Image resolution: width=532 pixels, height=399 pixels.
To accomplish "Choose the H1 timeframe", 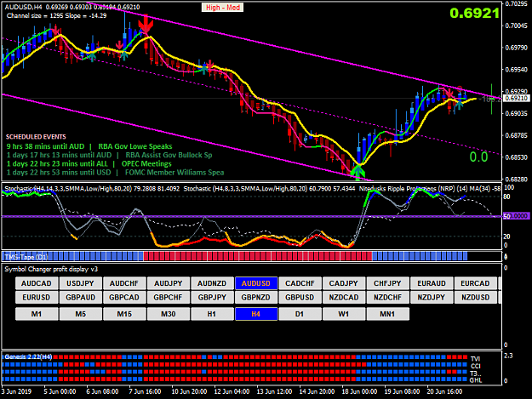I will [212, 314].
